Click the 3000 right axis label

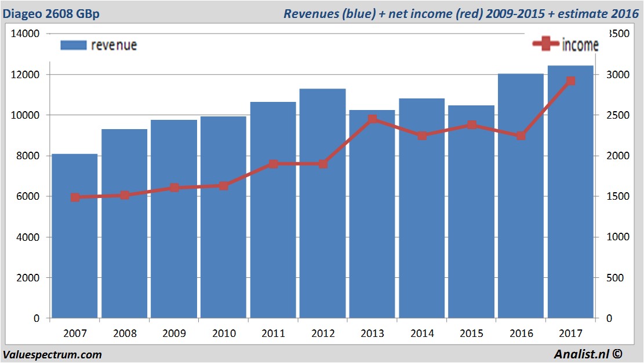pos(616,75)
